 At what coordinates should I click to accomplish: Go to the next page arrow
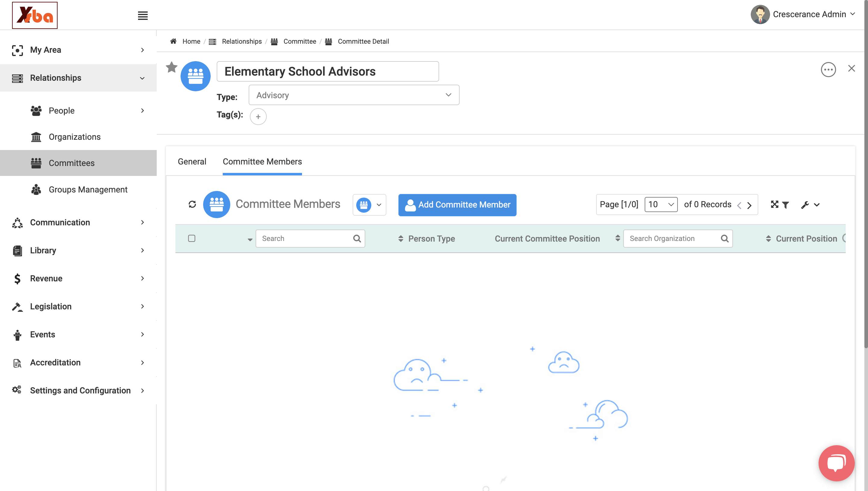749,205
